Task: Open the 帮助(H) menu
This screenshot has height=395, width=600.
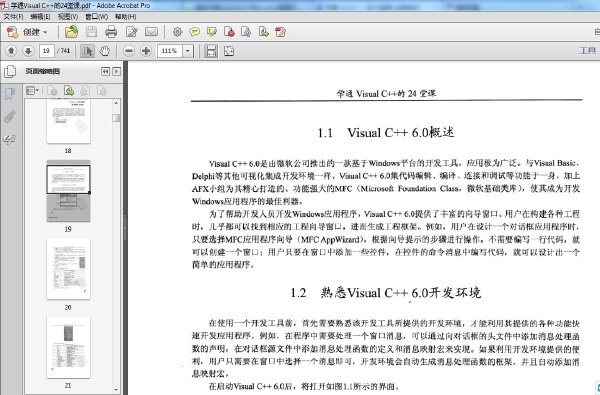Action: point(126,16)
